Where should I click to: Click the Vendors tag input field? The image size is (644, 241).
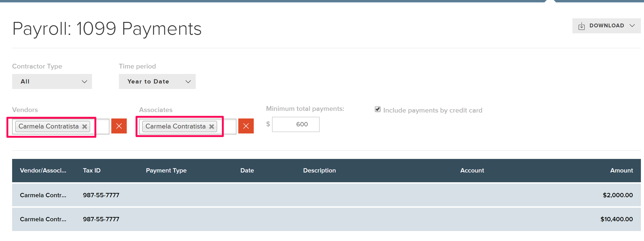click(x=60, y=126)
